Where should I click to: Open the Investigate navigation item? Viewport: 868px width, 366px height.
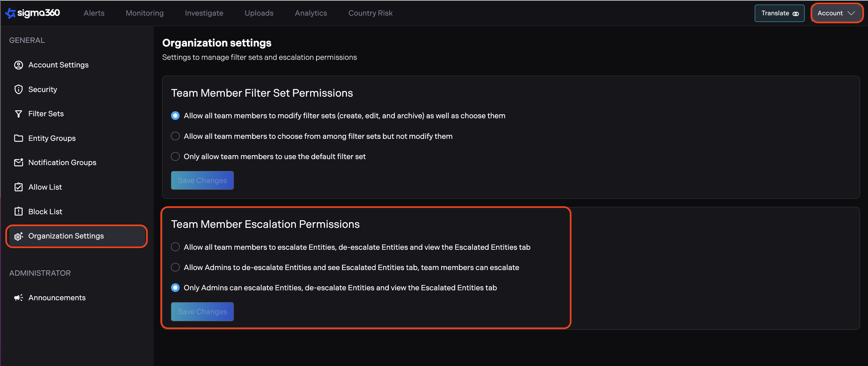[204, 13]
